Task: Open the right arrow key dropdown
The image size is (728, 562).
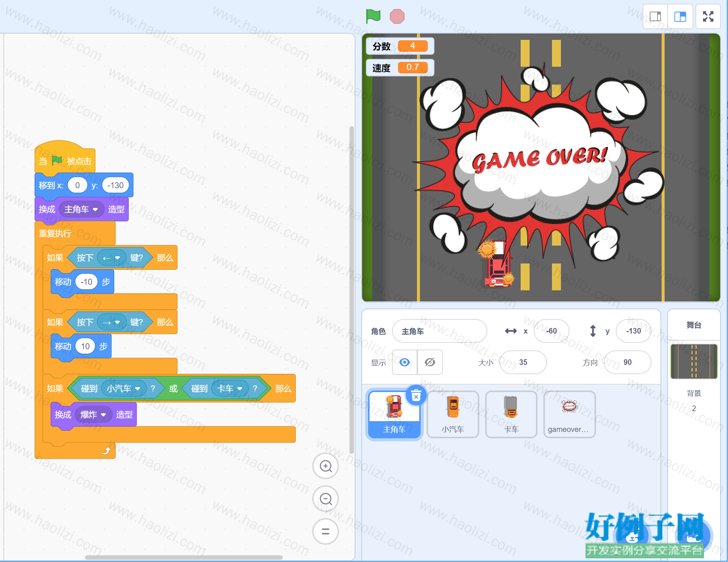Action: click(112, 322)
